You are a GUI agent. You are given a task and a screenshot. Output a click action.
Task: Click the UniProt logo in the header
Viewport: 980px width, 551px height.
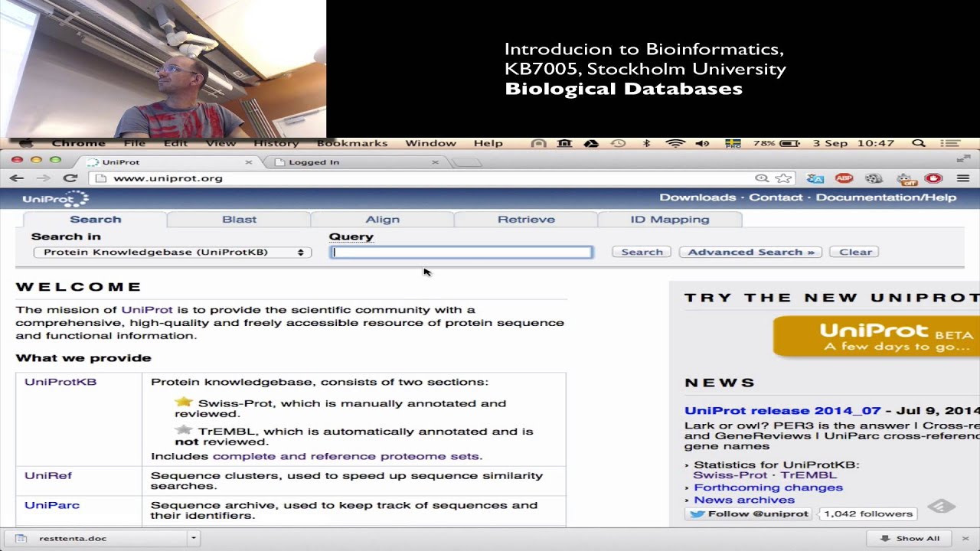(55, 199)
